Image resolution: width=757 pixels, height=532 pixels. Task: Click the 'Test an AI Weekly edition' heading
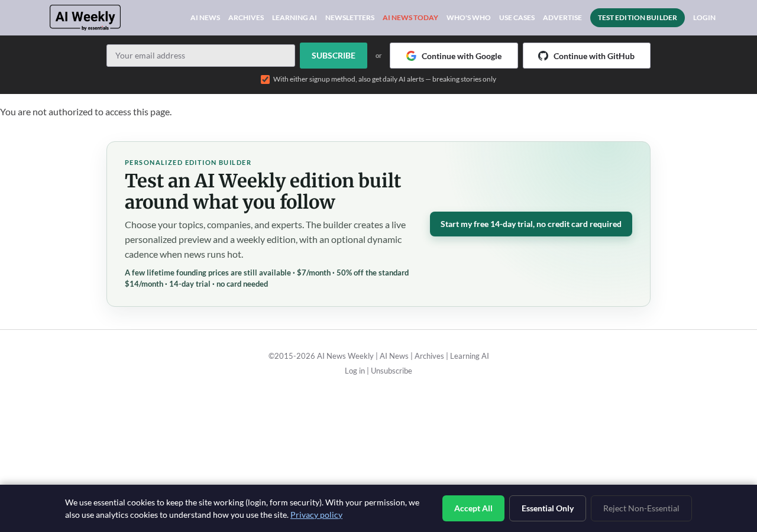pos(263,192)
